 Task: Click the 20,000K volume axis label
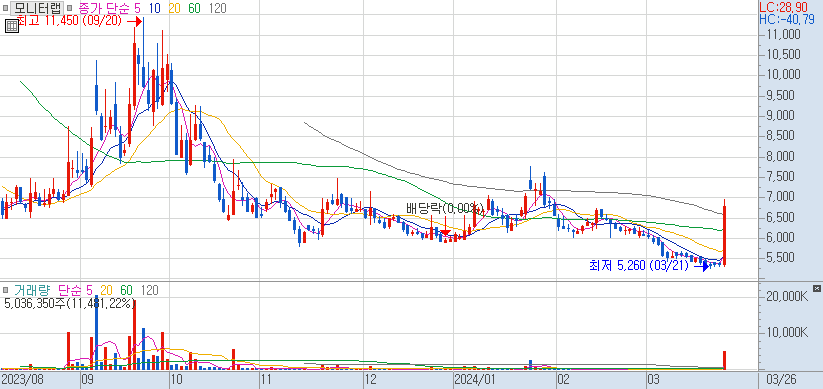click(x=786, y=297)
